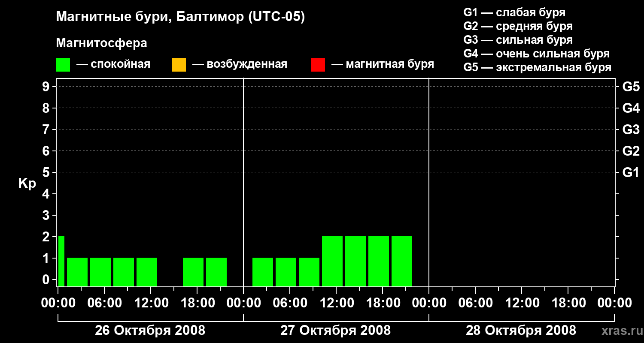Click the '— спокойная' legend label
Screen dimensions: 644x343
[113, 64]
